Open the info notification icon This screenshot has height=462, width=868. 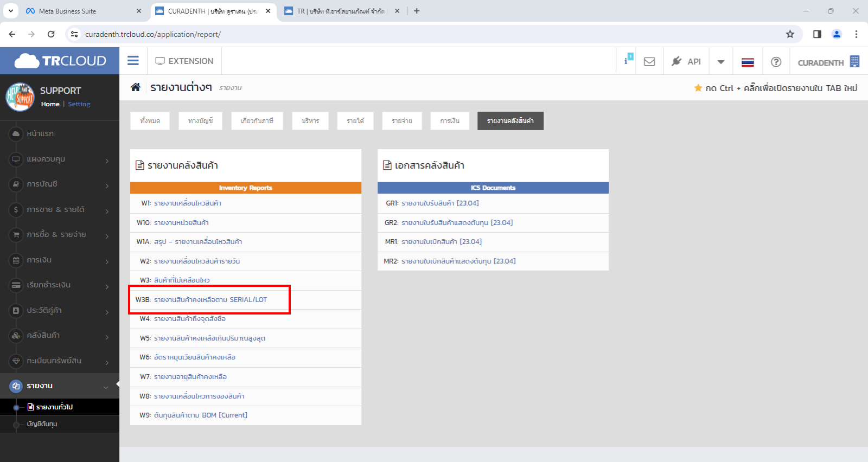pyautogui.click(x=629, y=59)
